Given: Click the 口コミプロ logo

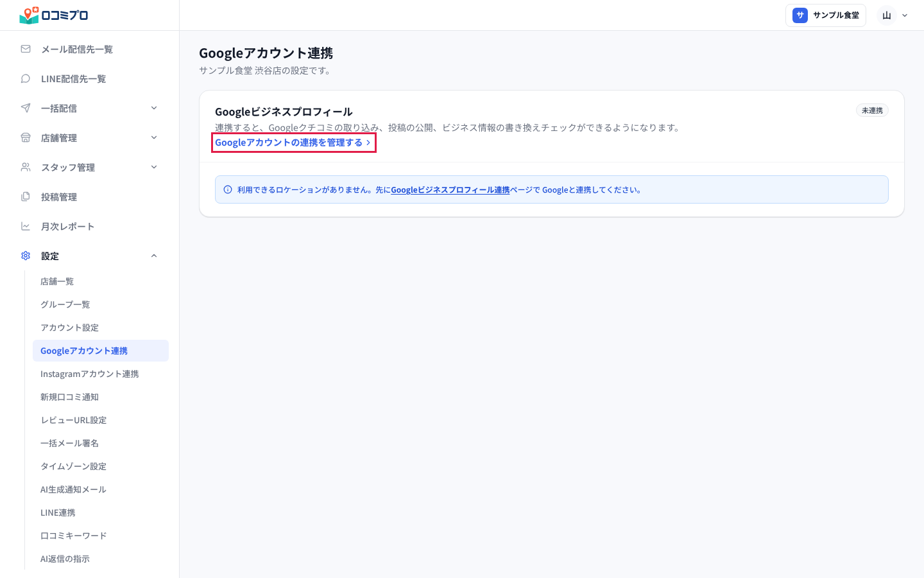Looking at the screenshot, I should tap(54, 15).
